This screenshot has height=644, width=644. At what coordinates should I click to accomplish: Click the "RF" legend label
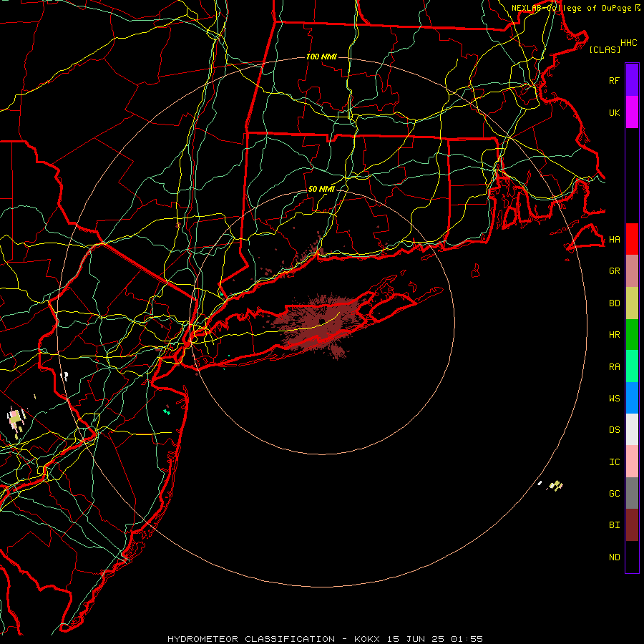[x=615, y=81]
